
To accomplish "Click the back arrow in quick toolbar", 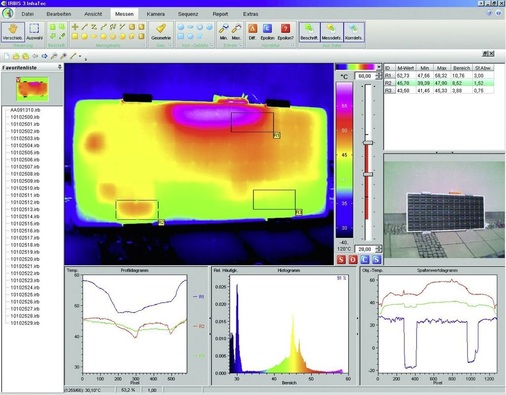I will point(35,56).
